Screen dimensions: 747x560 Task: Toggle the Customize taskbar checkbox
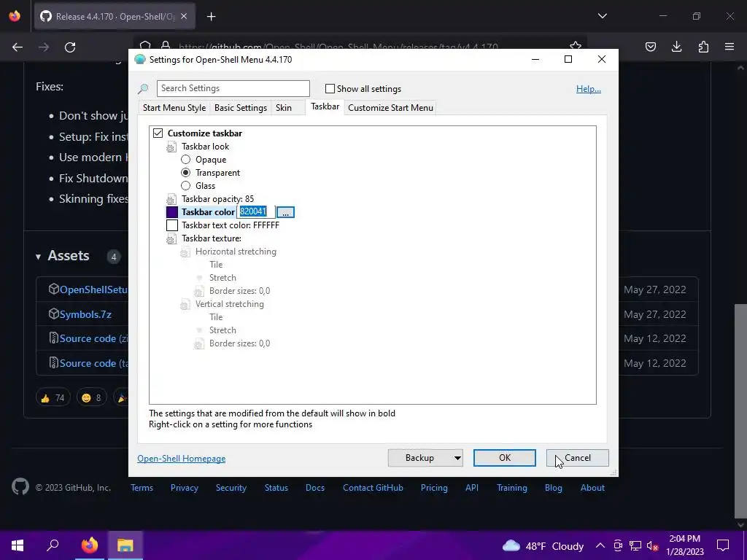158,133
